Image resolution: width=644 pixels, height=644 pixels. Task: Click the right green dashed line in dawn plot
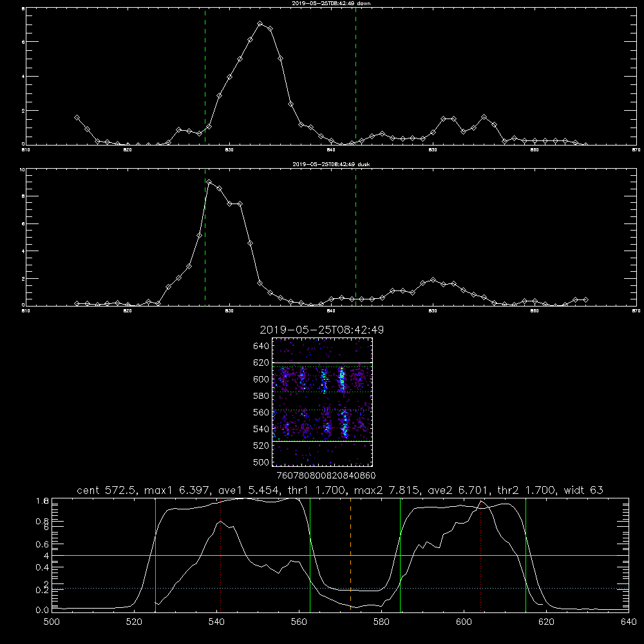pyautogui.click(x=355, y=76)
